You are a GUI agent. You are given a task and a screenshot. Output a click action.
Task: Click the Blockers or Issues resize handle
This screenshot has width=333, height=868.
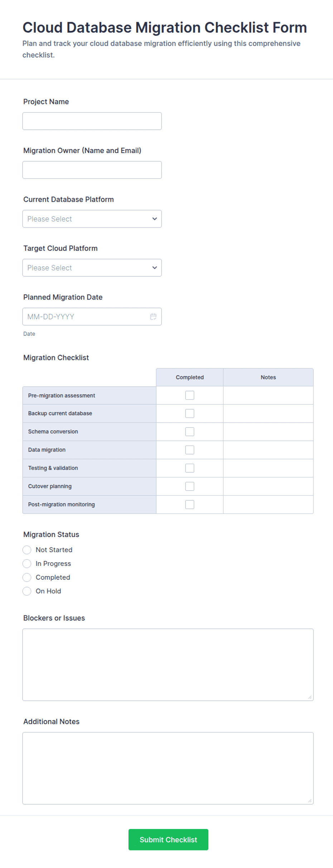pos(310,697)
